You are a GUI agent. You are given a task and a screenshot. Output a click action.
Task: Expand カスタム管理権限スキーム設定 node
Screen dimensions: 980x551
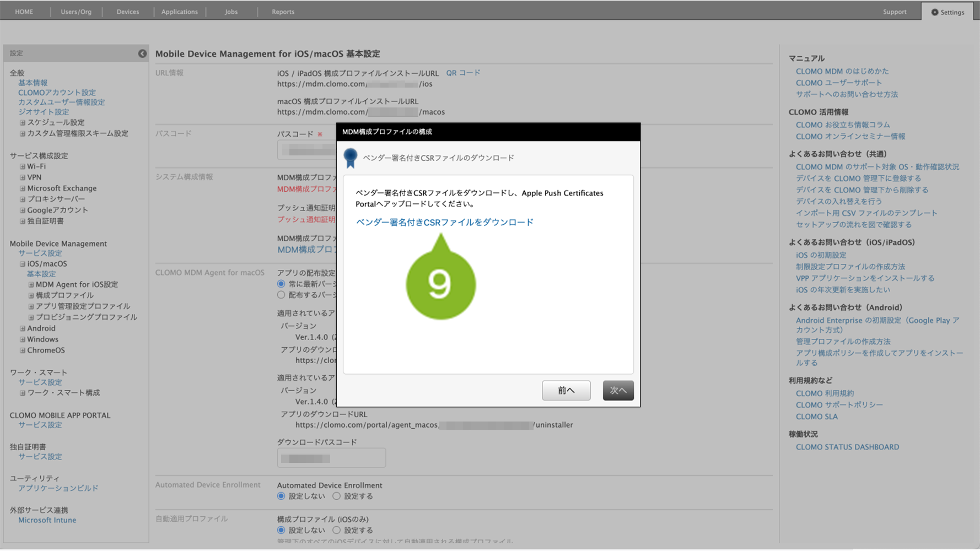[x=23, y=133]
